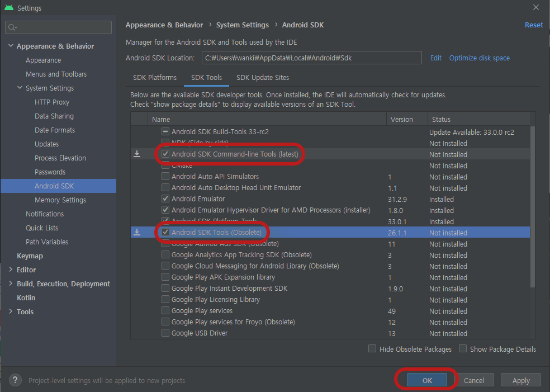Select HTTP Proxy in the tree
Image resolution: width=550 pixels, height=392 pixels.
[52, 102]
